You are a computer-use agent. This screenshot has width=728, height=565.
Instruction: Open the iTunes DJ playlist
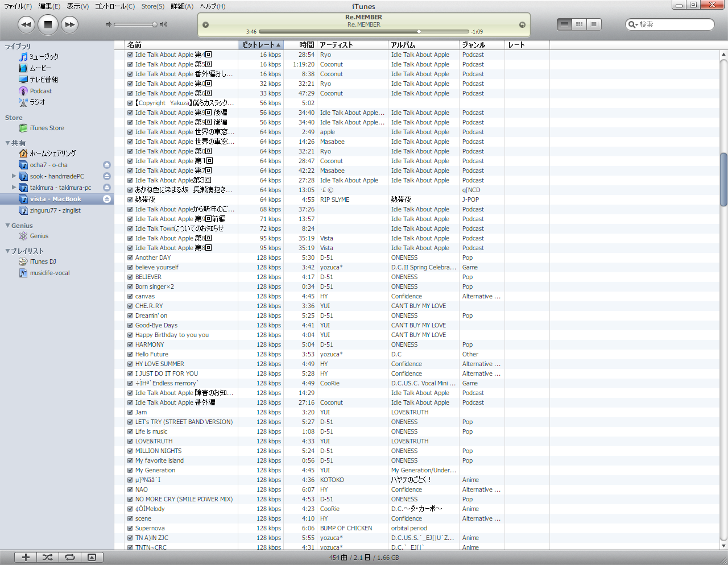[38, 261]
